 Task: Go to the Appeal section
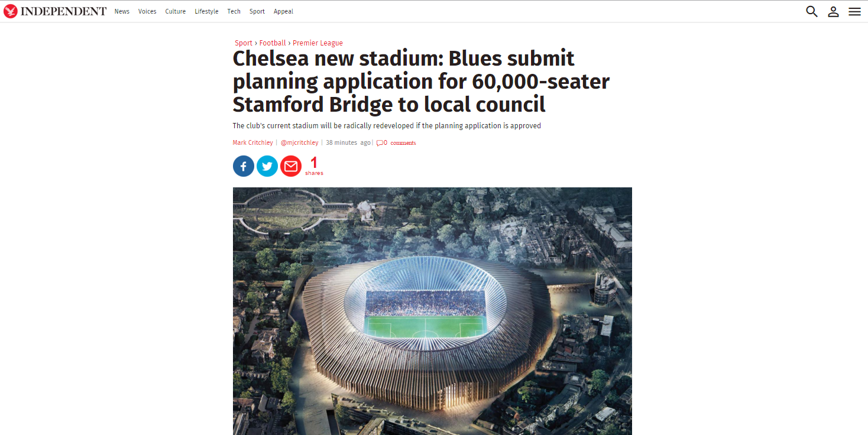click(283, 11)
